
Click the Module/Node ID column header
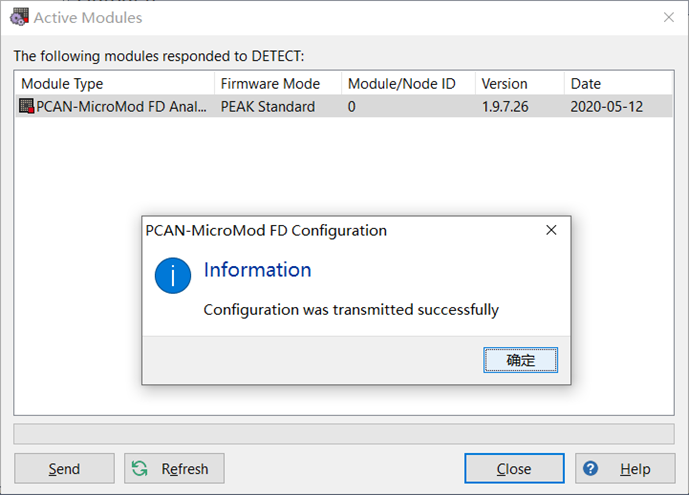(407, 84)
